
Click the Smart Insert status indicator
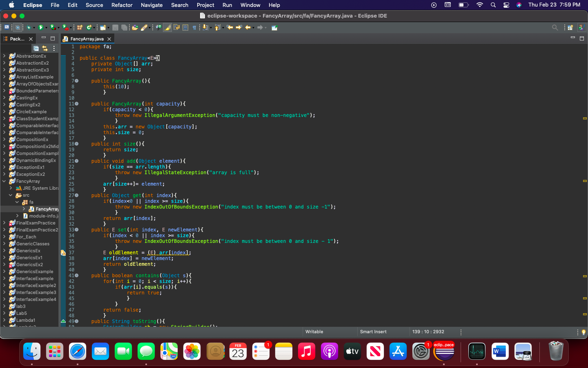click(x=373, y=332)
